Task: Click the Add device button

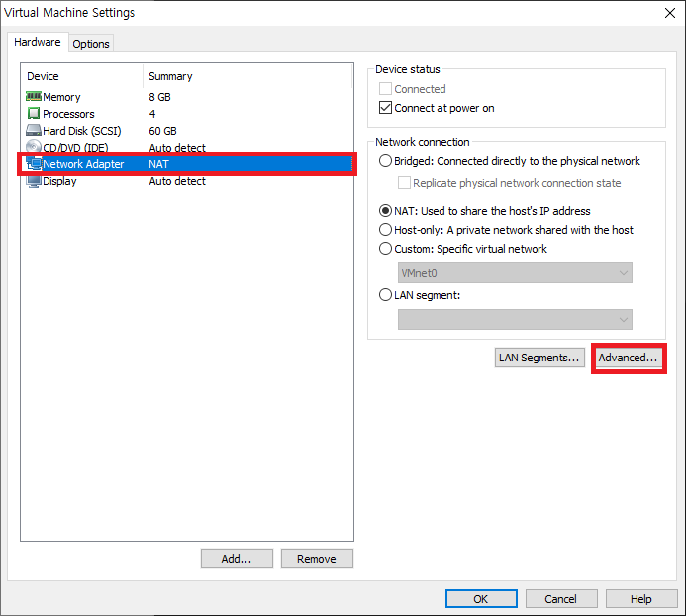Action: coord(237,559)
